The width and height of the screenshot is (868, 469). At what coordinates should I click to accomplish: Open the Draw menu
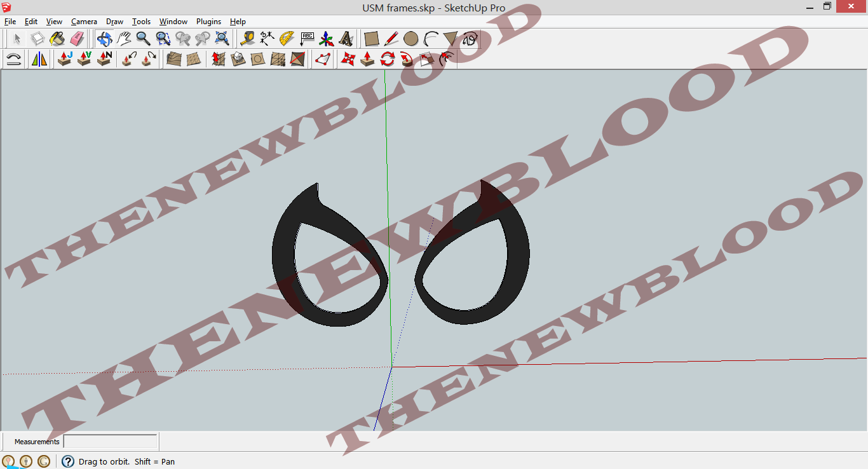tap(114, 22)
